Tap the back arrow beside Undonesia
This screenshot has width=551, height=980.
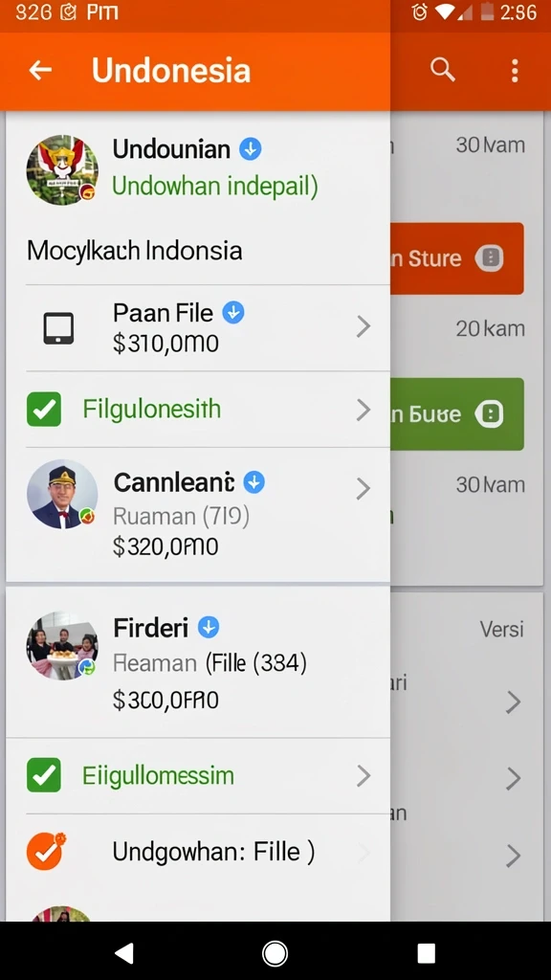tap(40, 70)
